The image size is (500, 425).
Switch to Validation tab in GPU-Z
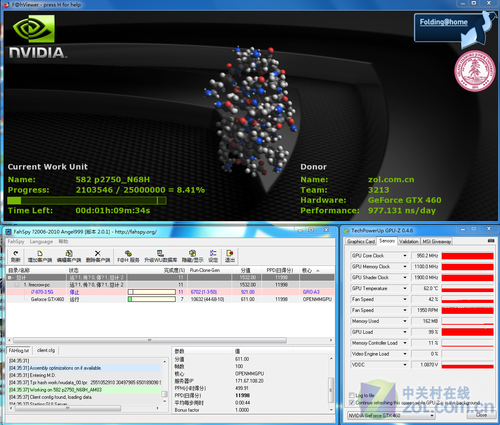pyautogui.click(x=408, y=241)
